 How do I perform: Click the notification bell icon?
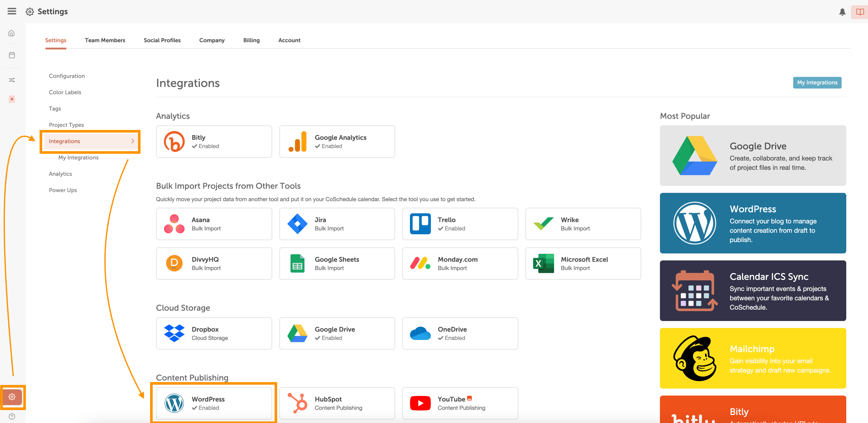[x=842, y=12]
